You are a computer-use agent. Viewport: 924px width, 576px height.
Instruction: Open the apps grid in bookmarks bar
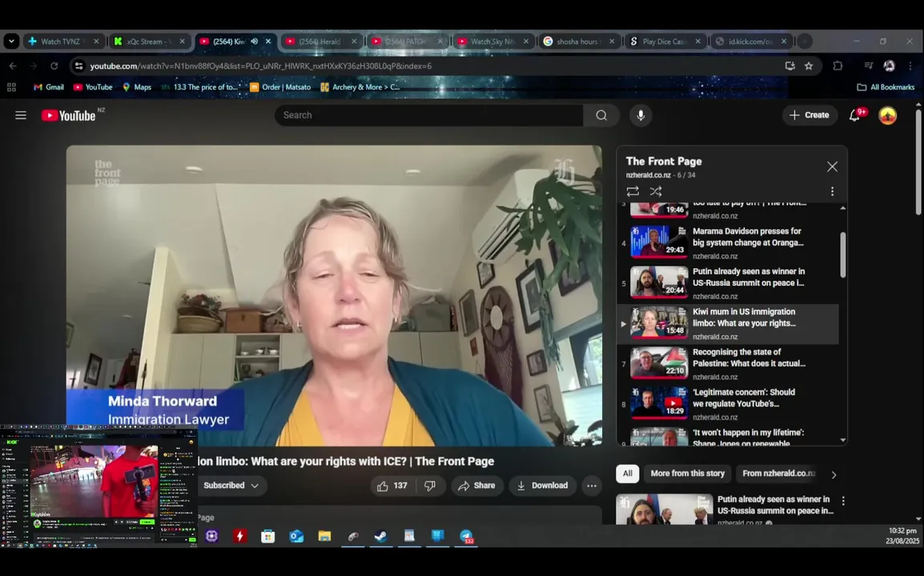click(11, 87)
